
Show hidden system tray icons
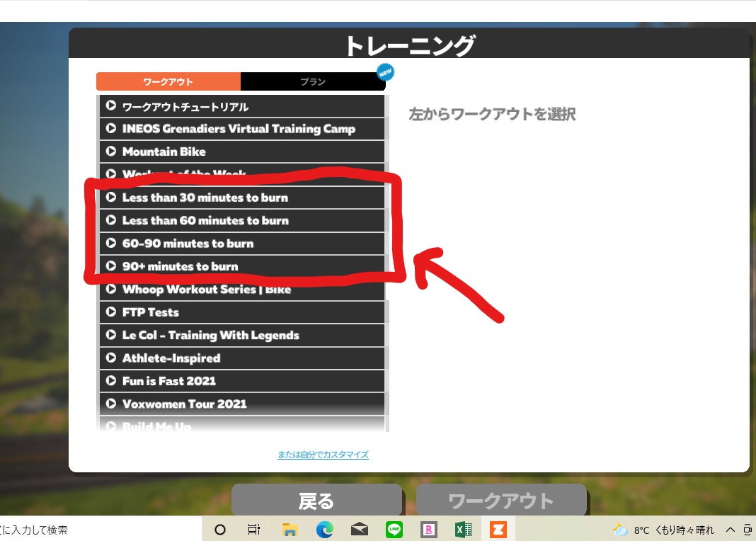[x=731, y=530]
